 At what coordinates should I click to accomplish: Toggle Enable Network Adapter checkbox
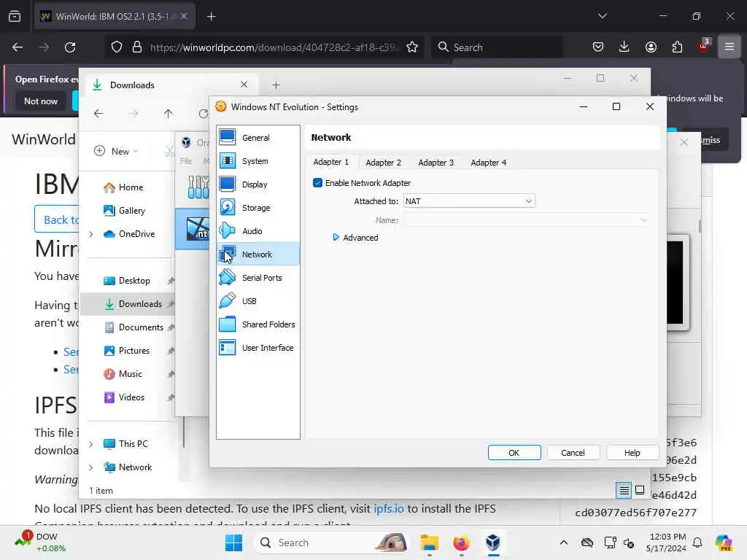click(317, 183)
